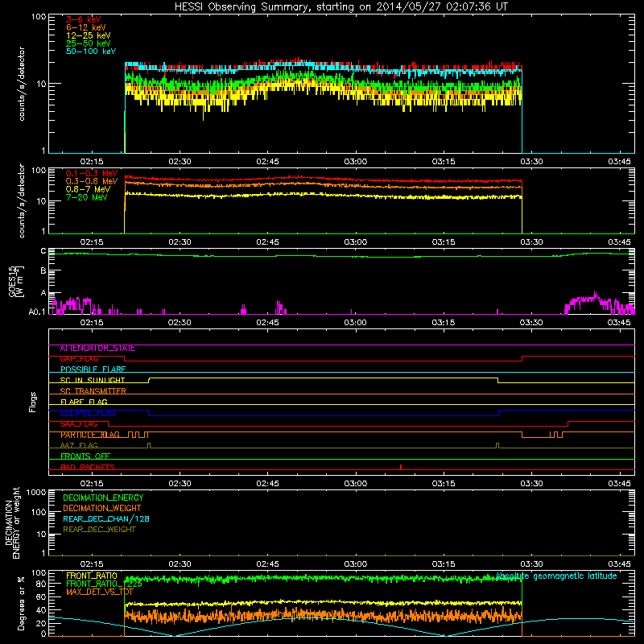Click the 0.1-0.3 MeV legend label
Image resolution: width=644 pixels, height=644 pixels.
(92, 173)
